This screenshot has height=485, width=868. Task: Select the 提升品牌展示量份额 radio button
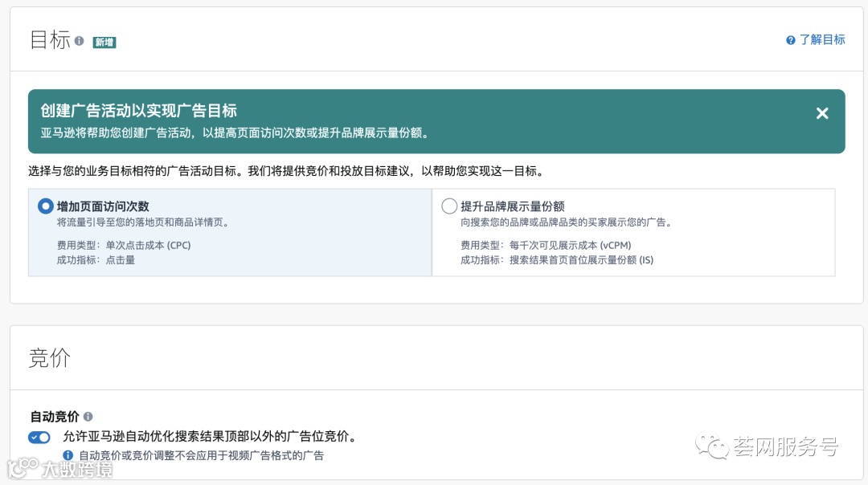pyautogui.click(x=449, y=206)
